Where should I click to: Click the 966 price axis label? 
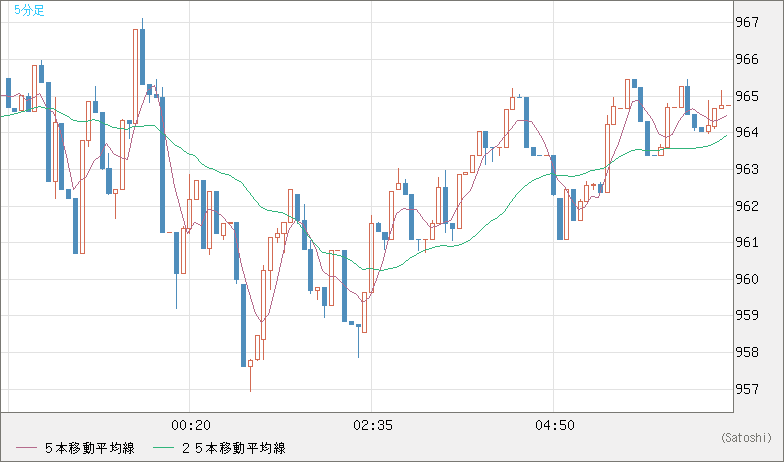pyautogui.click(x=746, y=59)
